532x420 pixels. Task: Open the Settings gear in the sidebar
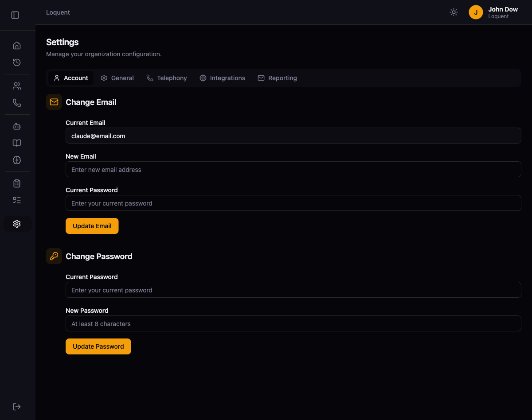coord(17,223)
